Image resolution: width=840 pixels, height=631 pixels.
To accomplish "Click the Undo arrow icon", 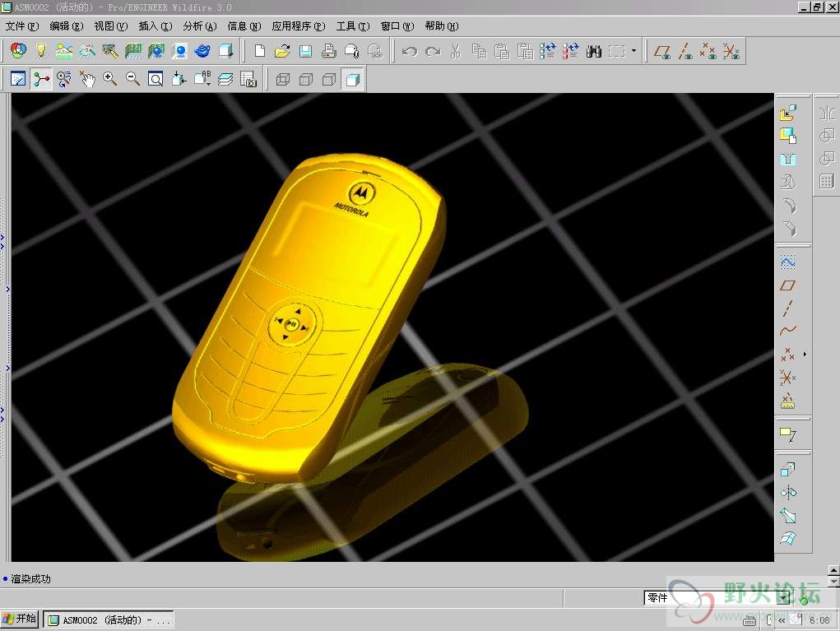I will [x=410, y=52].
